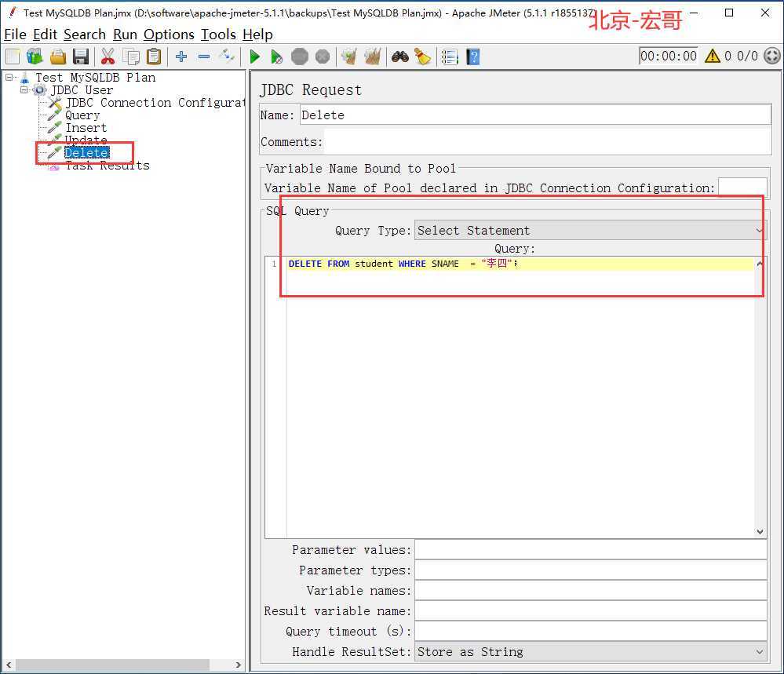This screenshot has width=784, height=674.
Task: Save the test plan with floppy icon
Action: pos(81,56)
